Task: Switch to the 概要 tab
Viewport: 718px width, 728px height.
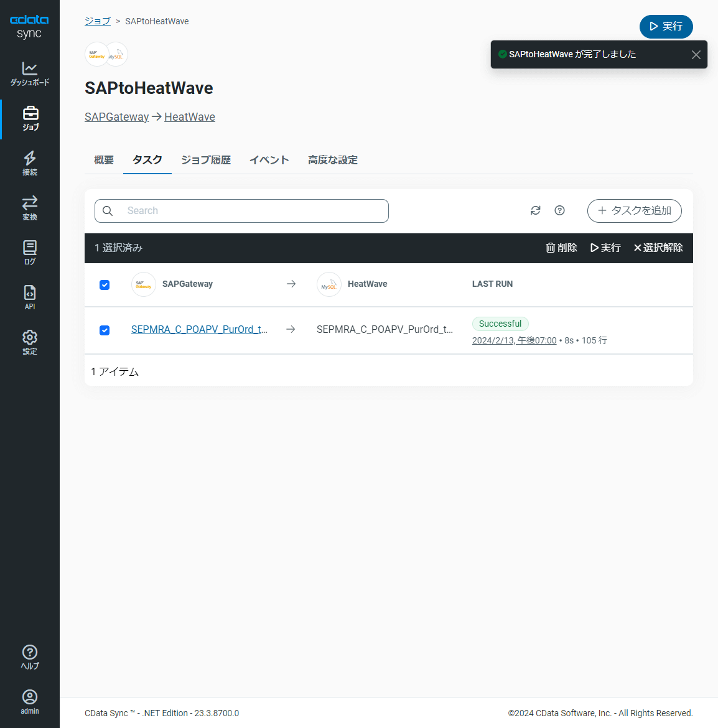Action: 103,160
